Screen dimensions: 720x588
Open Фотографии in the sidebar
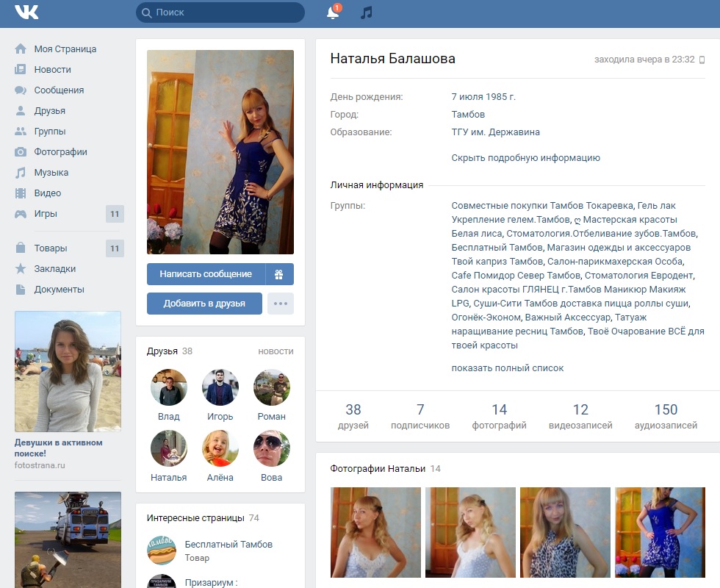(60, 152)
